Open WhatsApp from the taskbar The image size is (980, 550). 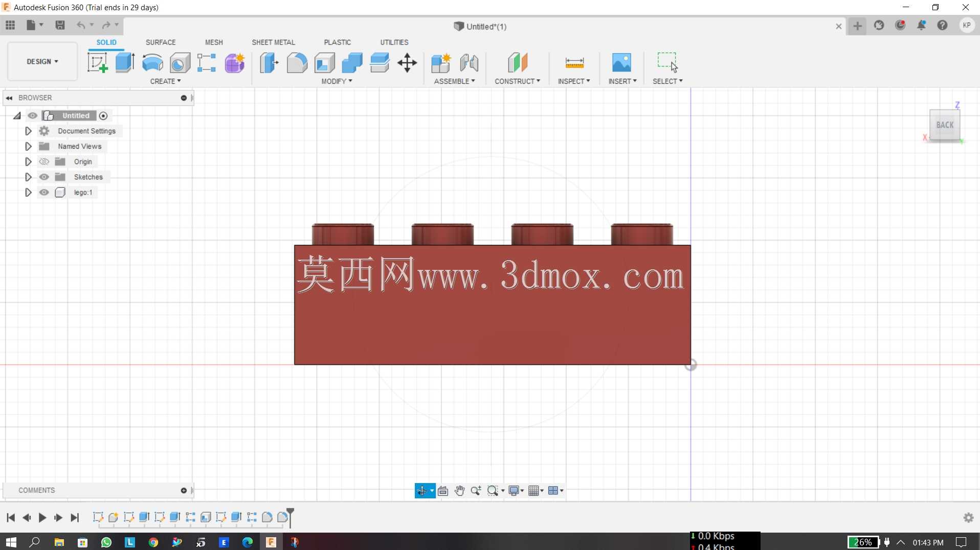[x=106, y=542]
